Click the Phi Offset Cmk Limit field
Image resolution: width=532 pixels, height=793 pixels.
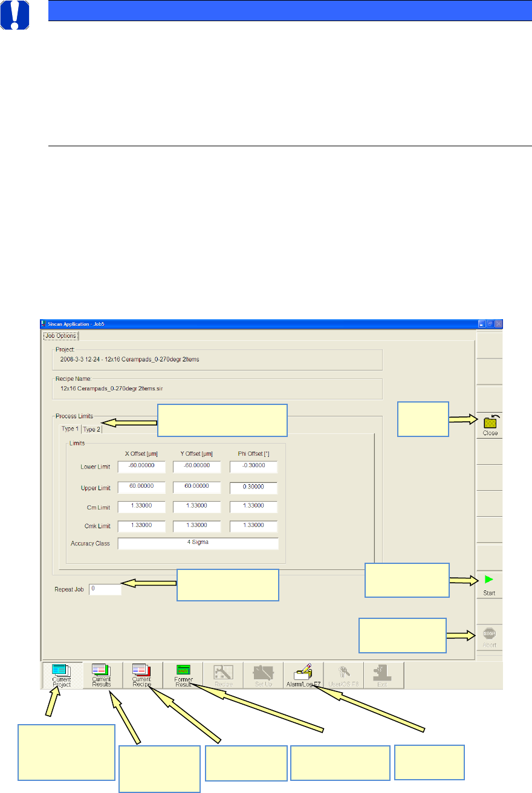pos(253,526)
